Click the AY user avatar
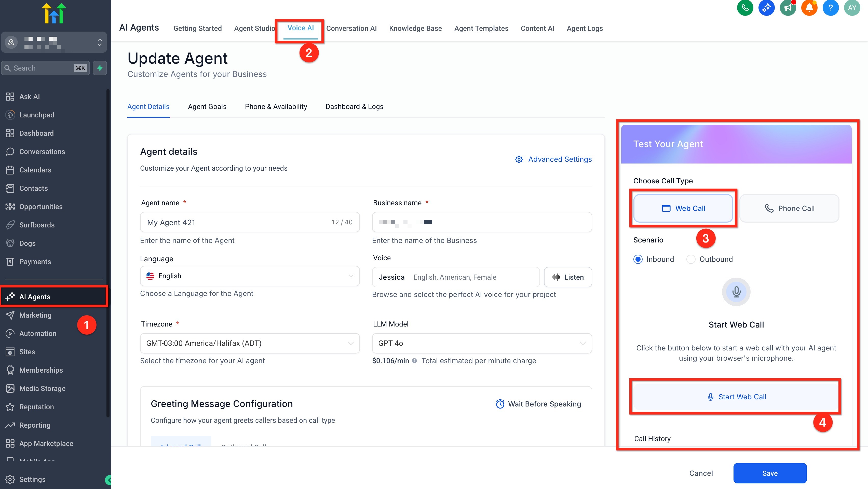Viewport: 868px width, 489px height. point(852,7)
